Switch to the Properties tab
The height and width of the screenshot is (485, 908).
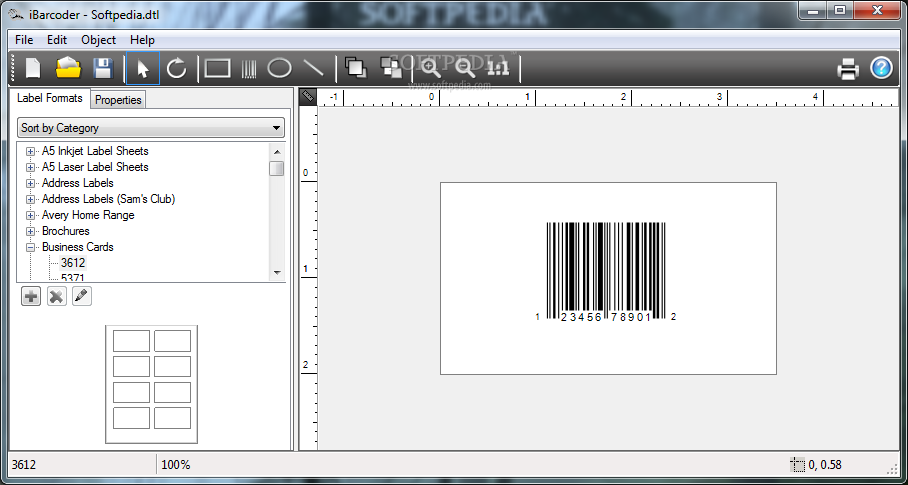pos(118,100)
